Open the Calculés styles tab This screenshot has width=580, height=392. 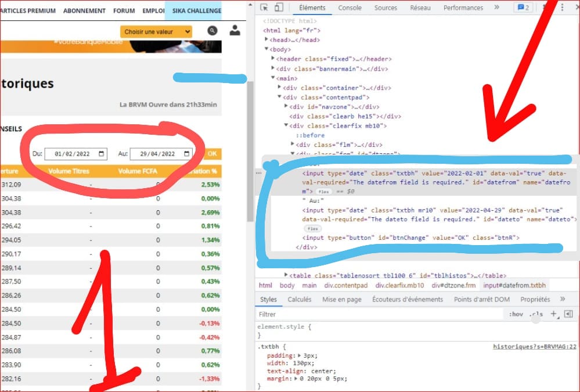tap(299, 299)
